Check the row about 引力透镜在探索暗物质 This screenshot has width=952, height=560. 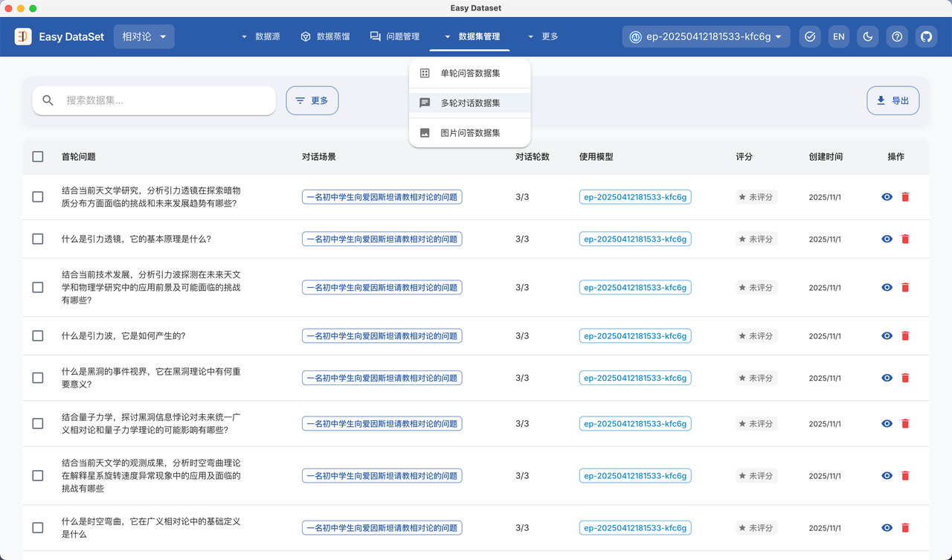click(38, 197)
